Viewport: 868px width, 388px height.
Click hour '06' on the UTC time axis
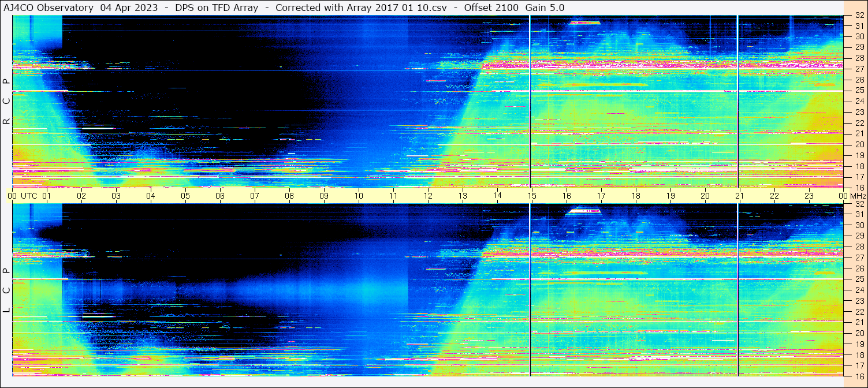coord(220,196)
